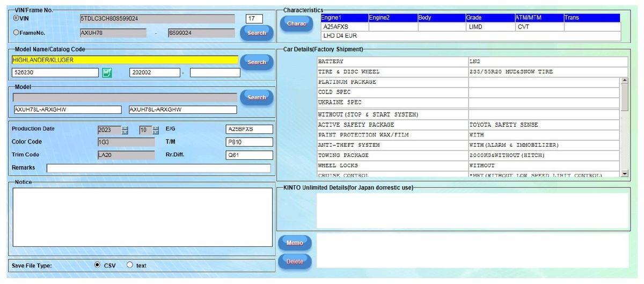
Task: Increase production month with the up arrow
Action: [x=156, y=128]
